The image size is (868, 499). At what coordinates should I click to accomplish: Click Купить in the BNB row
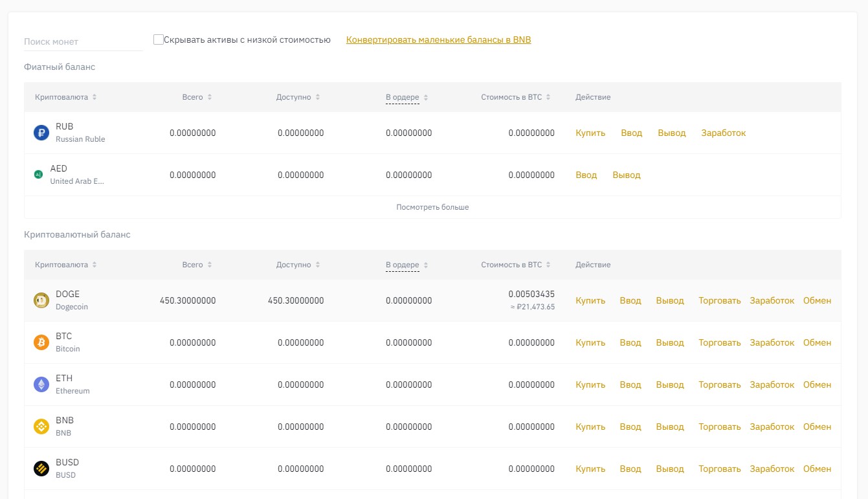(x=590, y=427)
